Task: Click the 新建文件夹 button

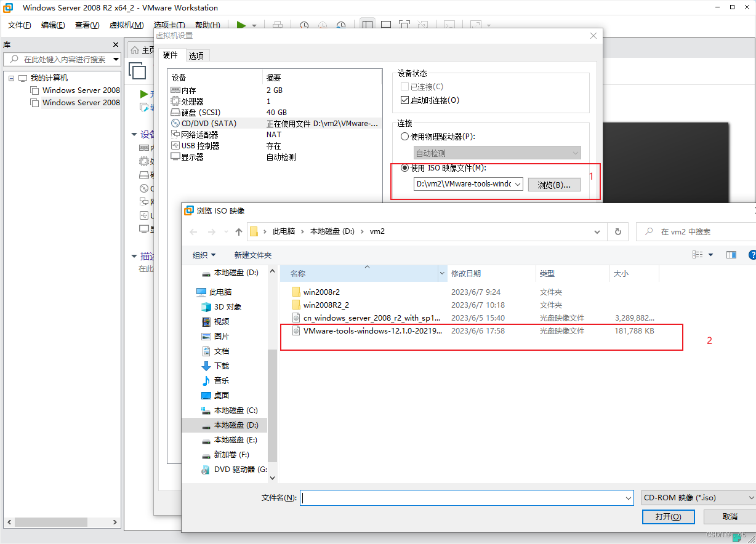Action: point(252,255)
